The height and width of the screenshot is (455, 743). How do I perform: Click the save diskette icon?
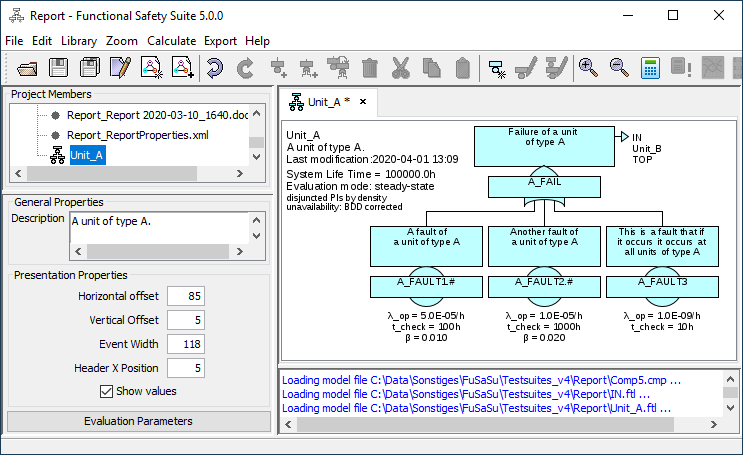(x=59, y=68)
